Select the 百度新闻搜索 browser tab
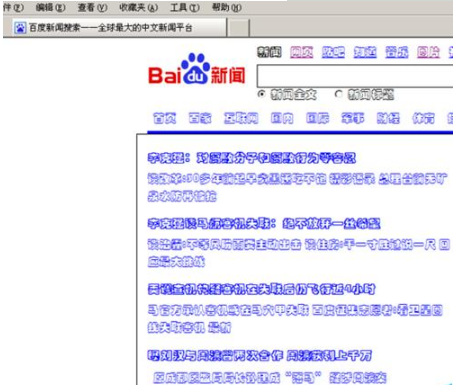The image size is (457, 385). click(x=115, y=28)
